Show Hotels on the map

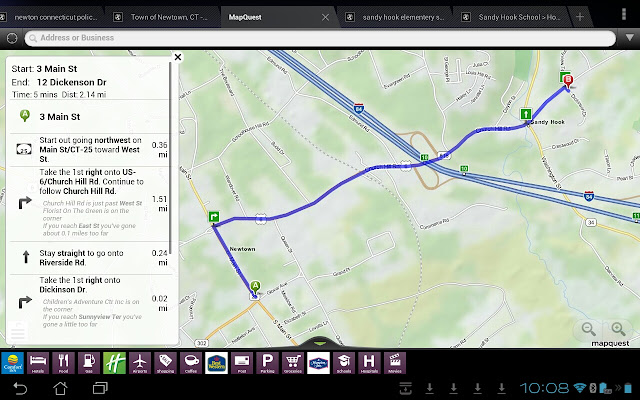point(38,363)
